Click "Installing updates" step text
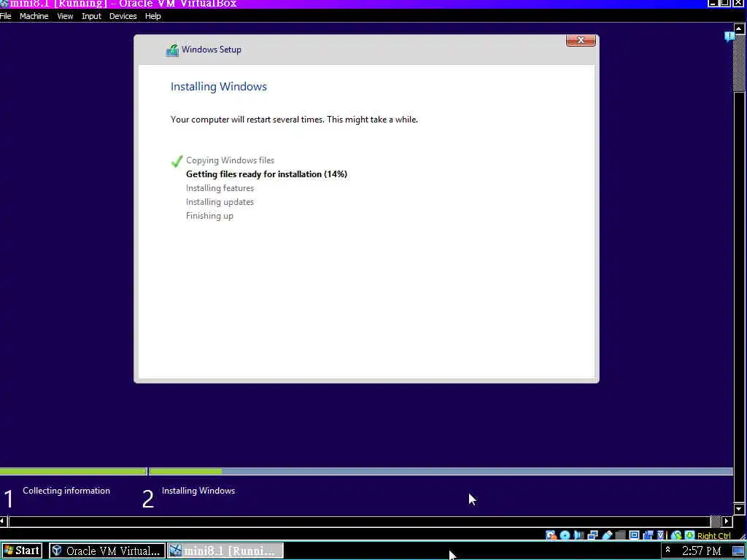 tap(220, 202)
